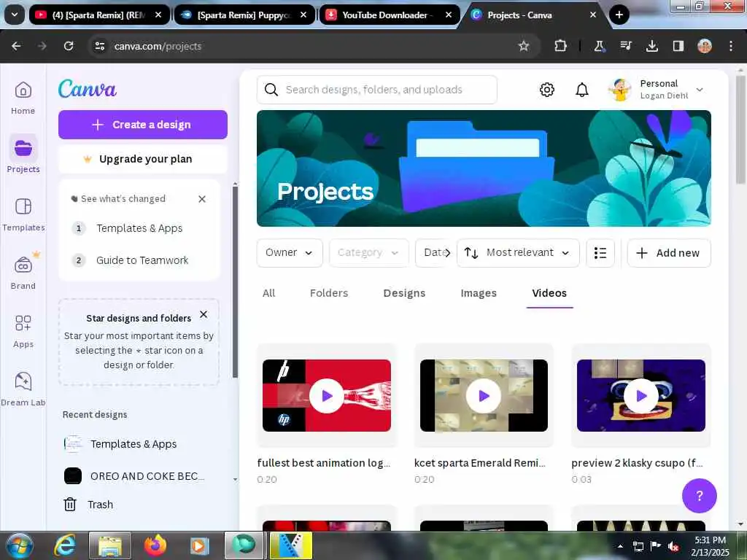Open the tab search dropdown arrow

15,15
